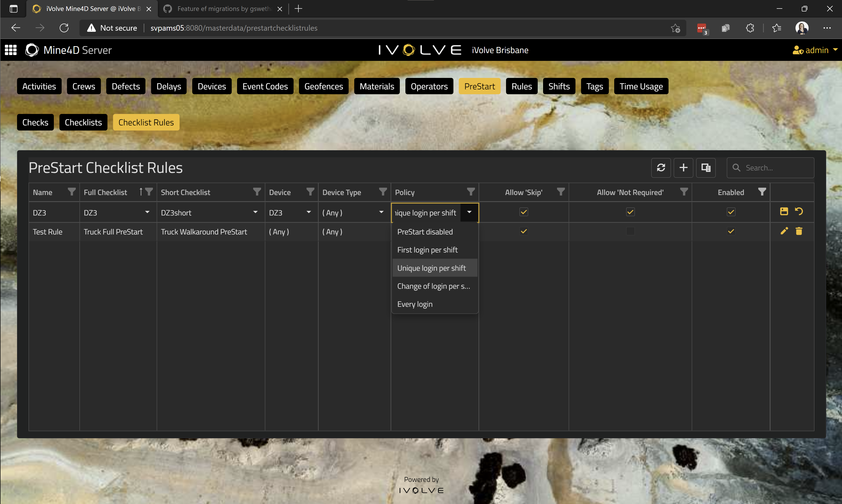Toggle Enabled for Test Rule
842x504 pixels.
tap(731, 231)
